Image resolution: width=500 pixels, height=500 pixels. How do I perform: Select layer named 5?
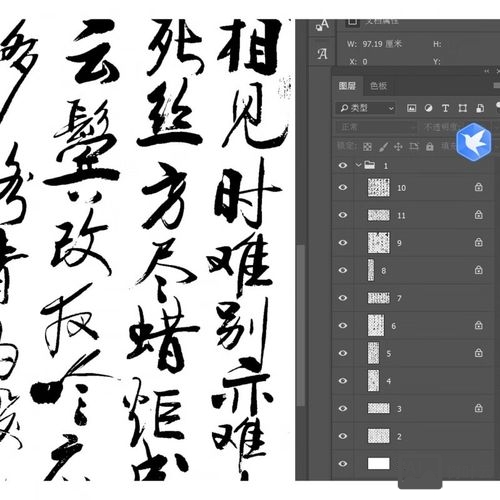(x=389, y=353)
